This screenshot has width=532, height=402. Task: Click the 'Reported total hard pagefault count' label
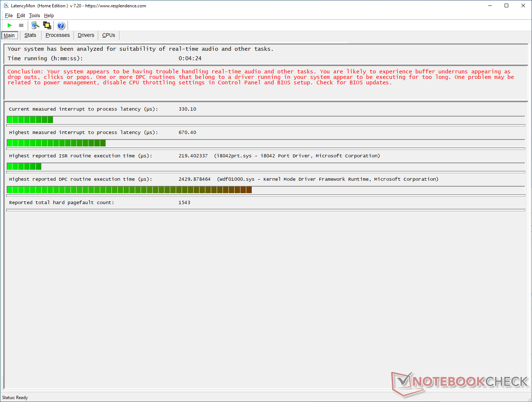click(61, 203)
